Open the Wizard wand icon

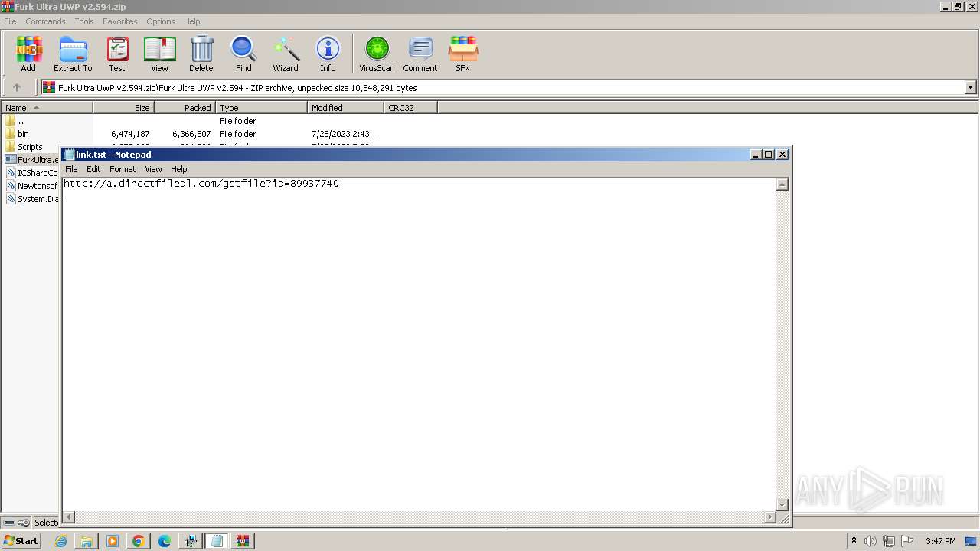tap(286, 54)
